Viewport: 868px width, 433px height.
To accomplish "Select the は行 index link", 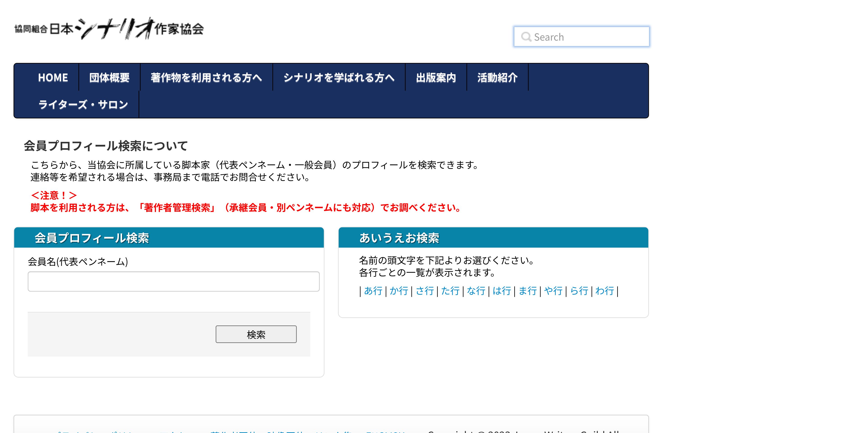I will pos(502,291).
